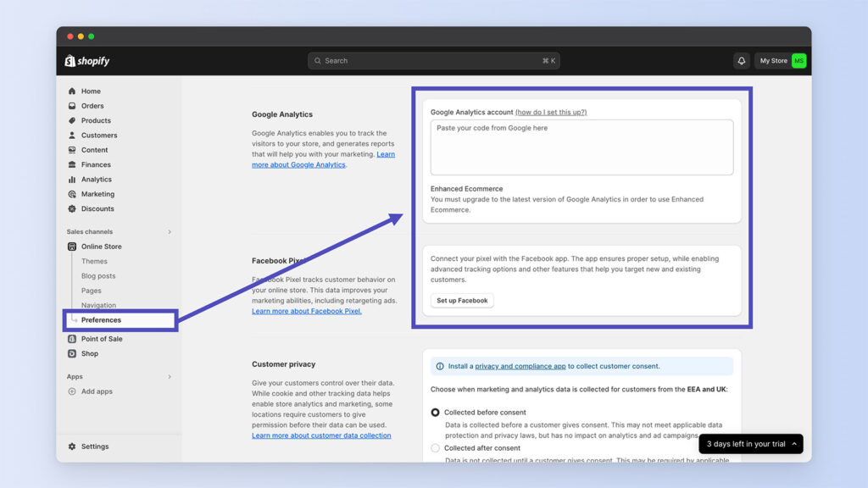Select Collected after consent option

436,448
